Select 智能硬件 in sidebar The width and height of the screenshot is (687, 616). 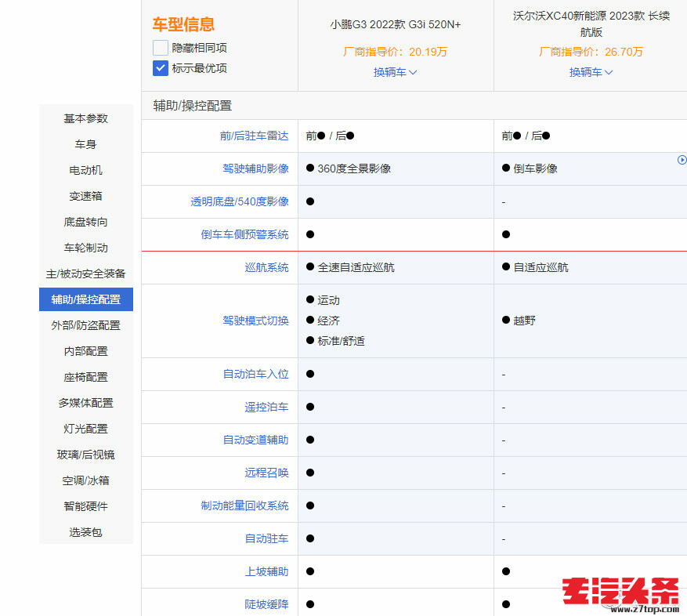86,506
